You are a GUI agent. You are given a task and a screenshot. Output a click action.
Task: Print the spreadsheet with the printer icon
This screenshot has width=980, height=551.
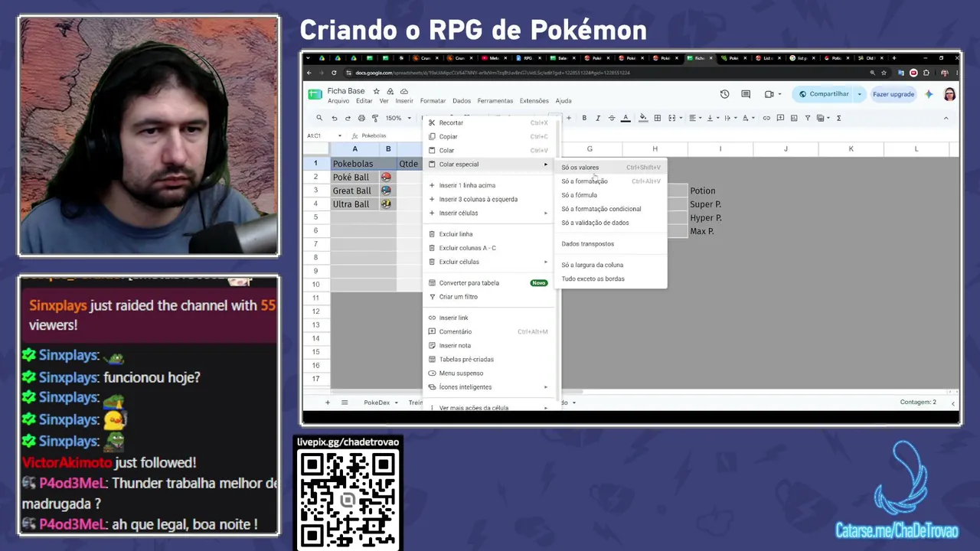click(x=361, y=118)
